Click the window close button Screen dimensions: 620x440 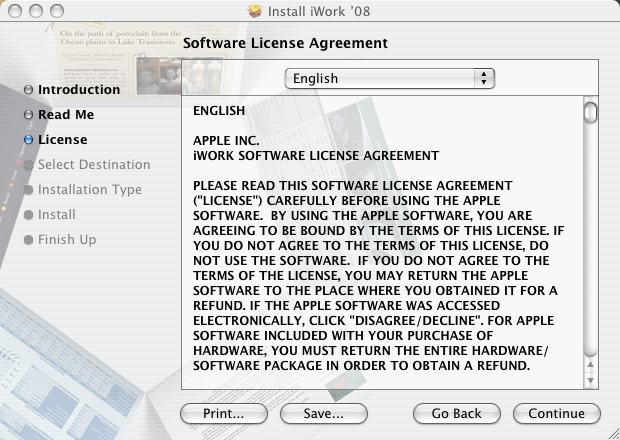15,11
